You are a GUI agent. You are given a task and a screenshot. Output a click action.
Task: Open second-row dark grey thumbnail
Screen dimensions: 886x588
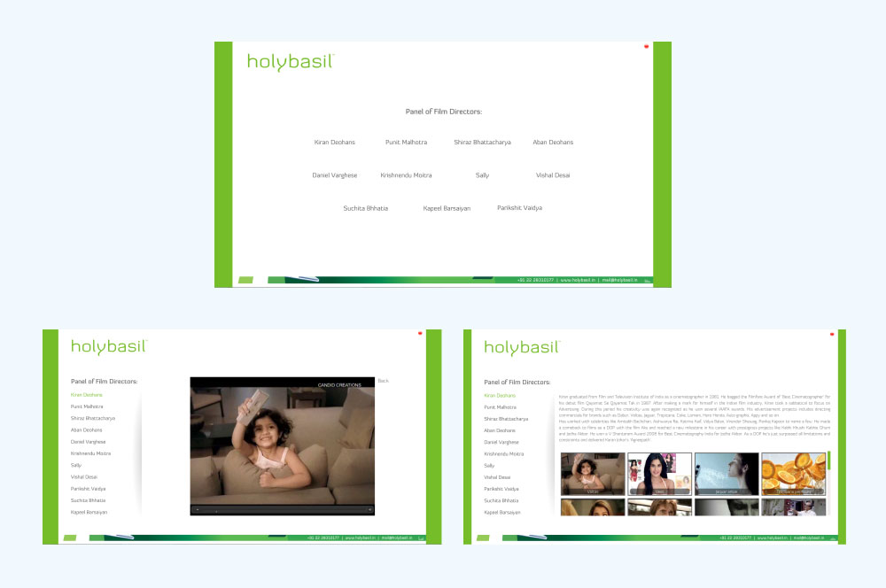click(x=727, y=507)
